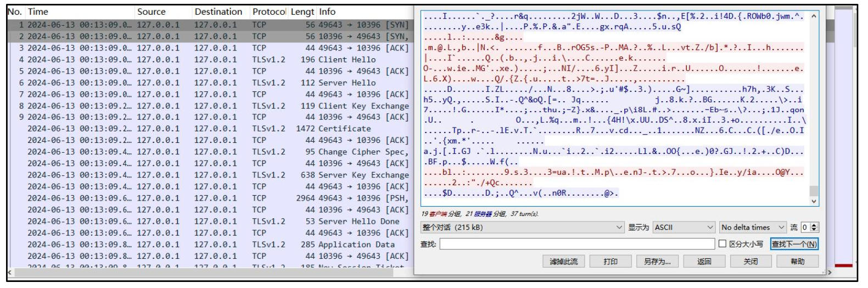Click the Destination column header
Image resolution: width=868 pixels, height=288 pixels.
tap(219, 12)
